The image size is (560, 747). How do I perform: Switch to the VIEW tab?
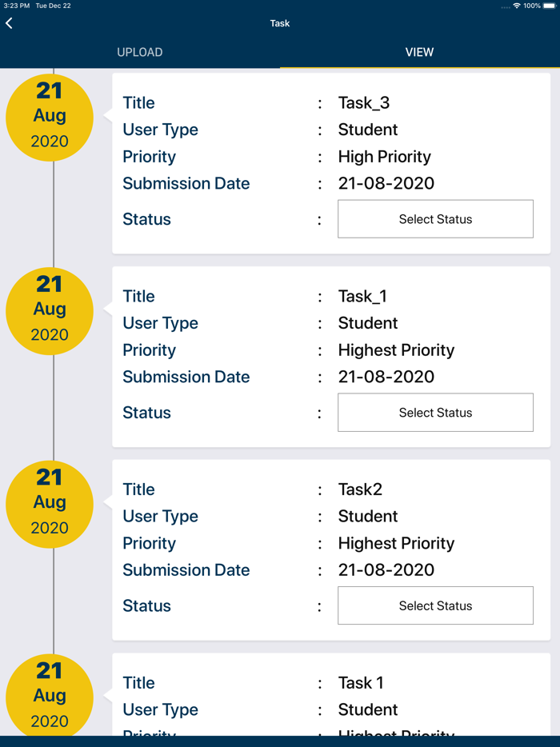point(419,52)
